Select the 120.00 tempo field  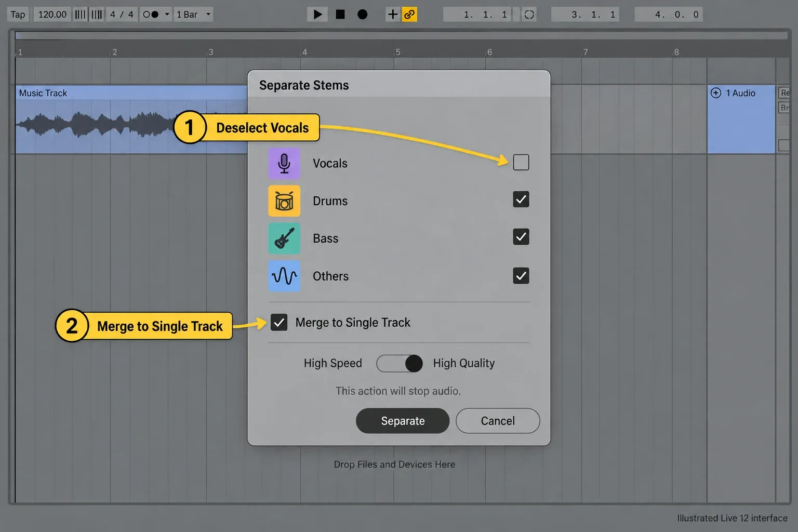(x=52, y=15)
